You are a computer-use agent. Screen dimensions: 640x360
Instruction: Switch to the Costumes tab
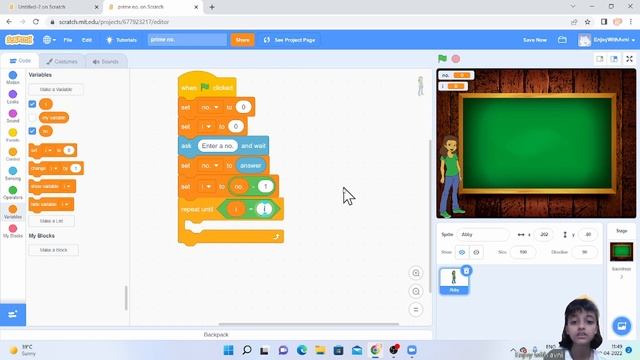coord(62,62)
